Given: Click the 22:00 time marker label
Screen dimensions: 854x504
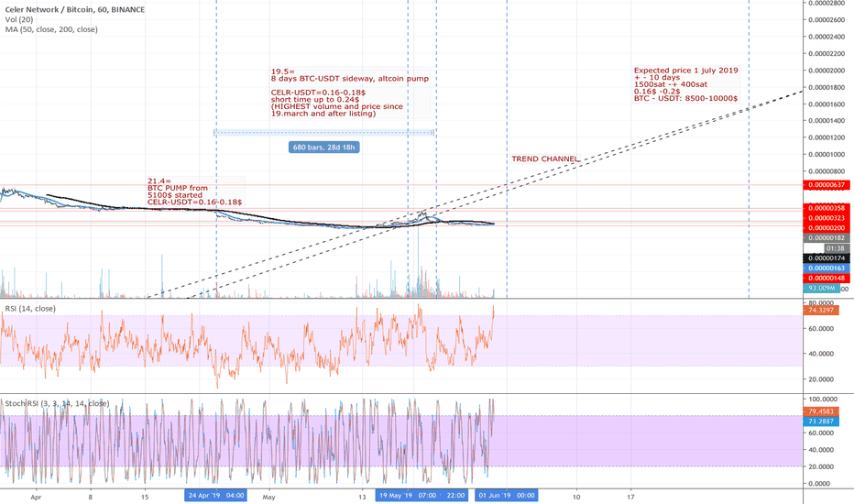Looking at the screenshot, I should (455, 495).
